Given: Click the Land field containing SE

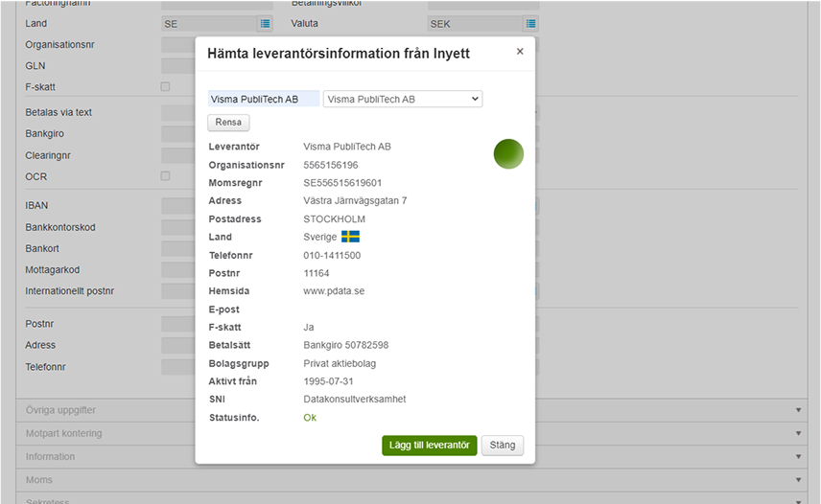Looking at the screenshot, I should point(209,24).
